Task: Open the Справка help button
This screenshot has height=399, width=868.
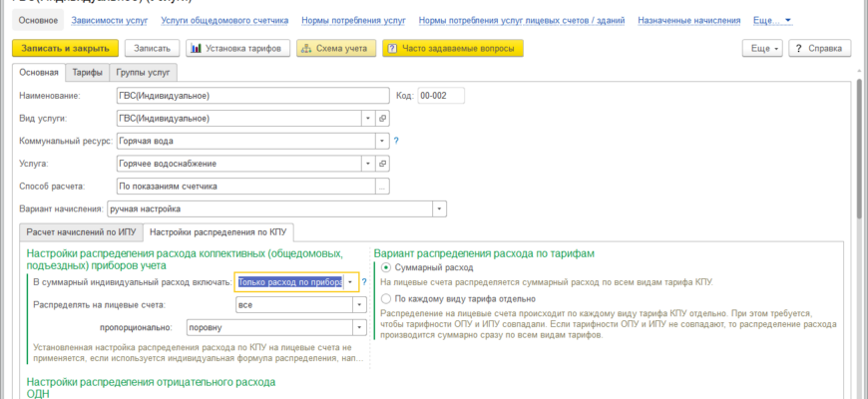Action: 819,48
